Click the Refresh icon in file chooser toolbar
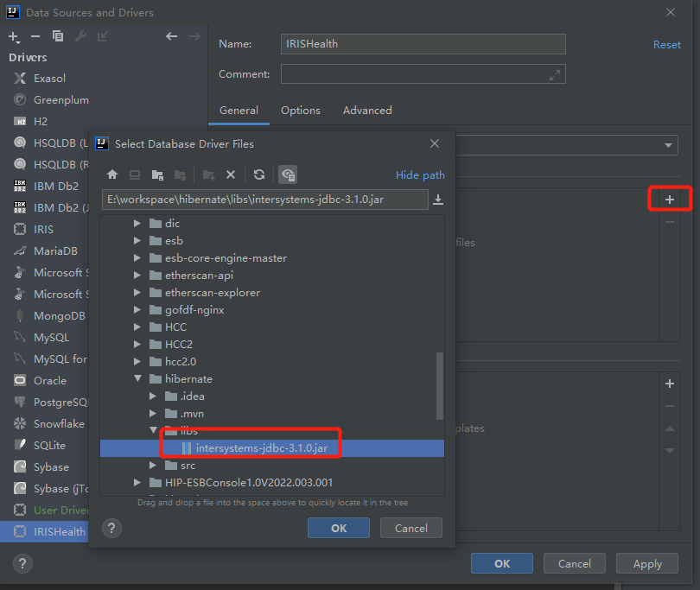Viewport: 700px width, 590px height. point(258,174)
